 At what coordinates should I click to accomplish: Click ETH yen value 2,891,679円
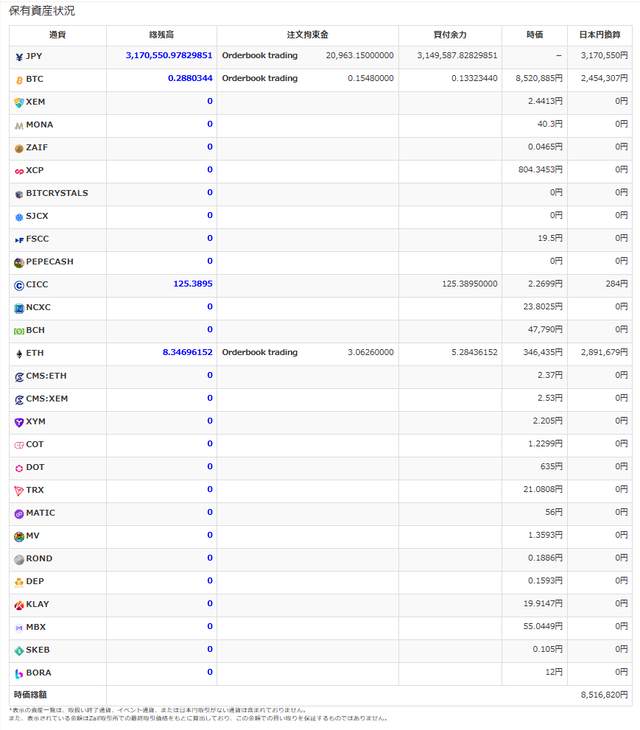click(x=604, y=352)
